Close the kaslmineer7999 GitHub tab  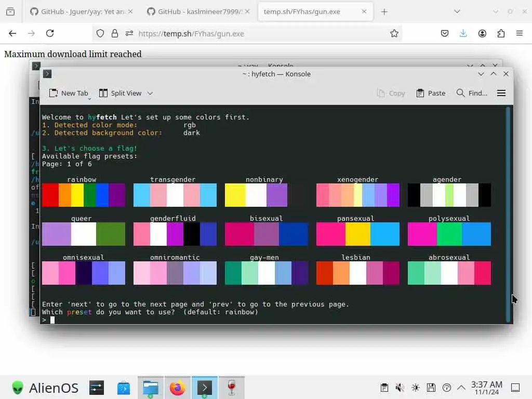click(x=247, y=11)
